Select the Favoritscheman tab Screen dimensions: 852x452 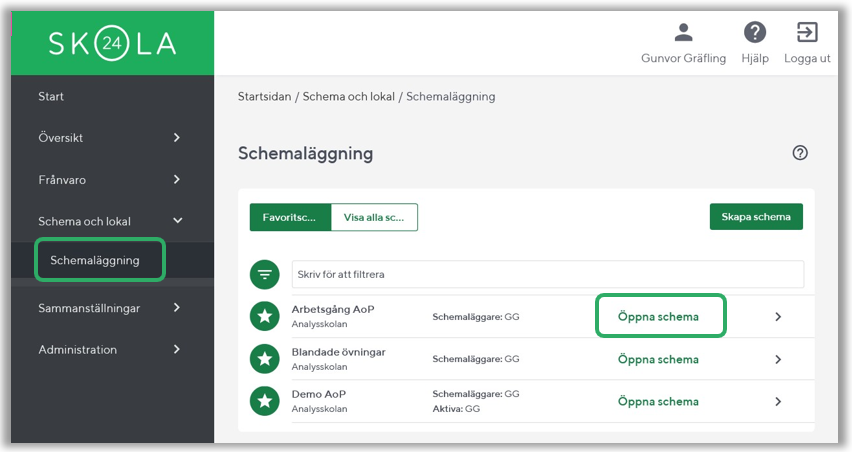click(290, 217)
